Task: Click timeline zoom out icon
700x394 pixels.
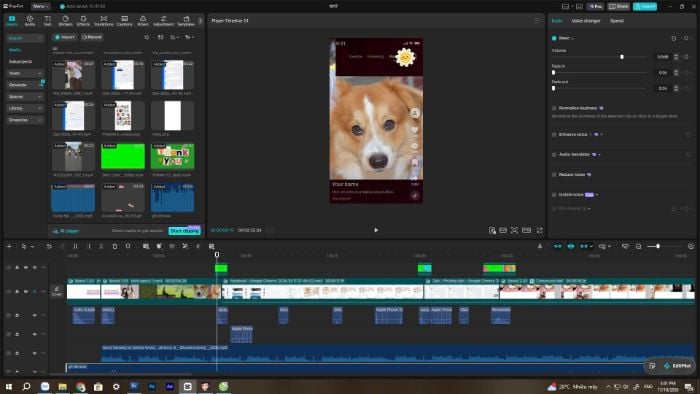Action: (638, 246)
